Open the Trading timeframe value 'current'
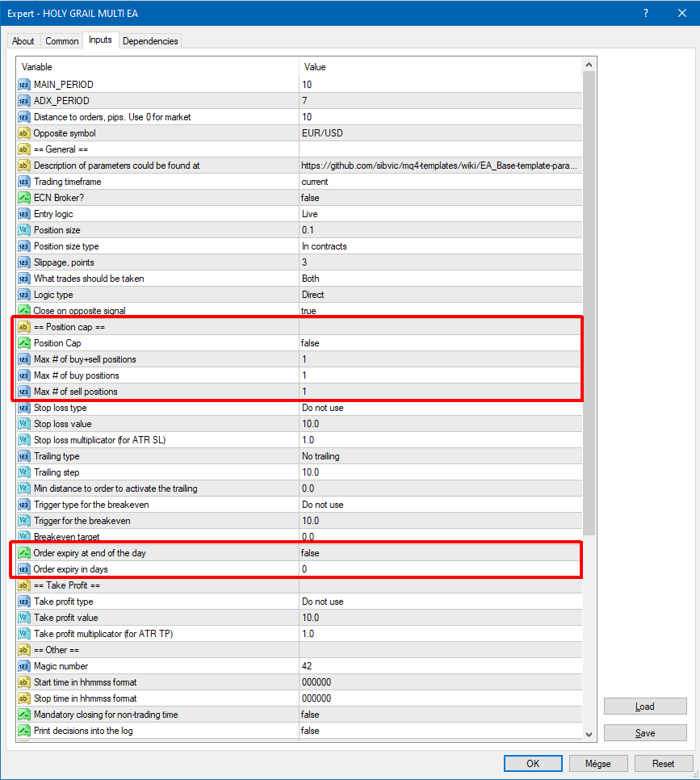The width and height of the screenshot is (700, 780). tap(440, 182)
